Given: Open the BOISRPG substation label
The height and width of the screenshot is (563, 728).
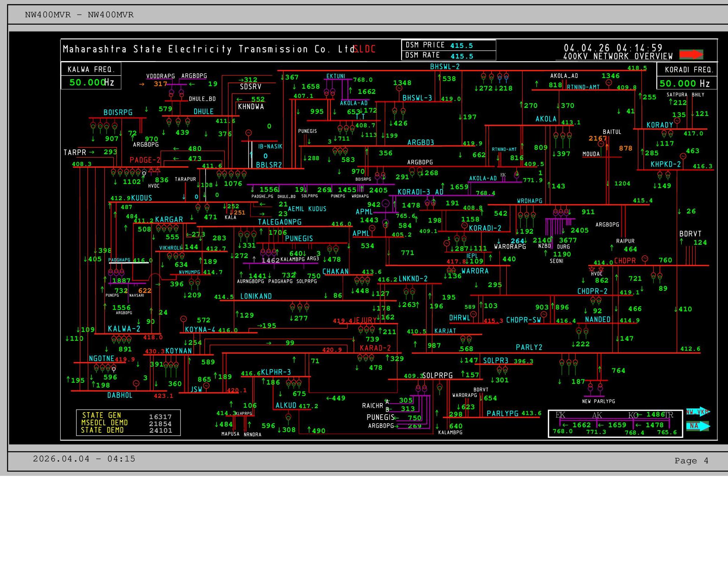Looking at the screenshot, I should pyautogui.click(x=118, y=112).
